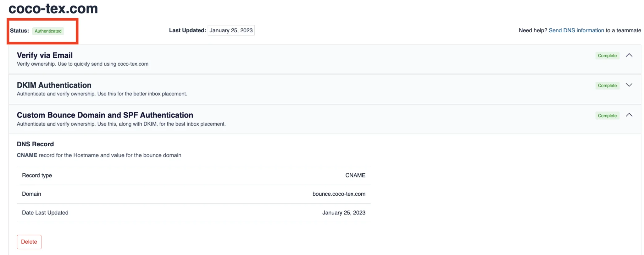Expand the DKIM Authentication chevron
The width and height of the screenshot is (644, 255).
(x=629, y=85)
